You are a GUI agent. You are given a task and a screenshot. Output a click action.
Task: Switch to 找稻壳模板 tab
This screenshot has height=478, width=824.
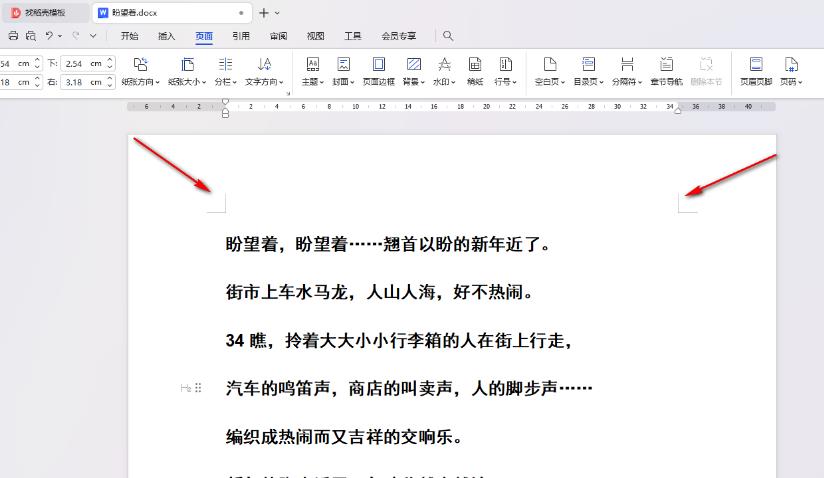(45, 13)
